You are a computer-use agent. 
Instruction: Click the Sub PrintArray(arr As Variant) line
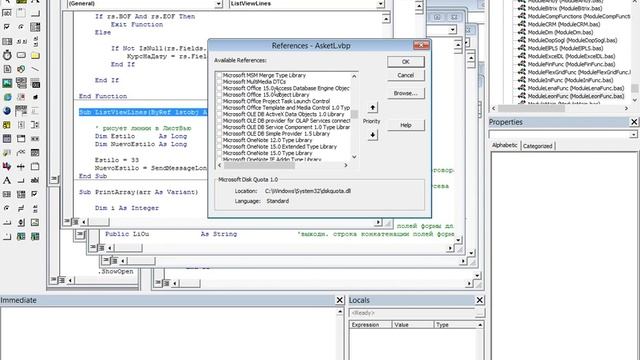138,192
